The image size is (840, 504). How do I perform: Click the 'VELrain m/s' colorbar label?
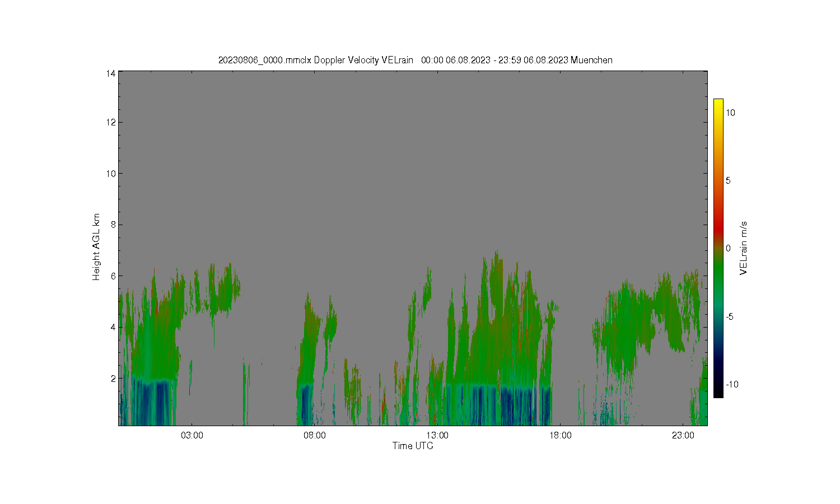point(743,248)
